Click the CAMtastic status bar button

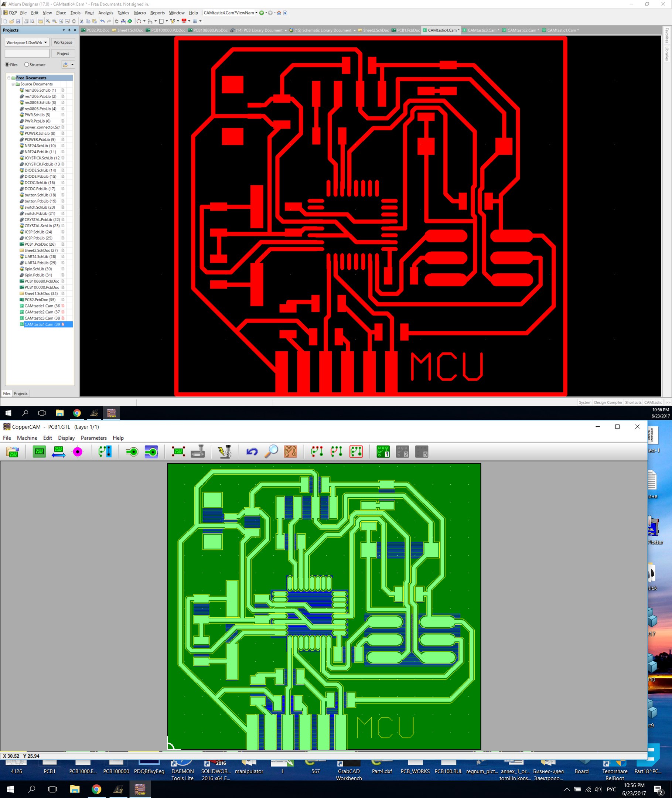click(x=653, y=403)
